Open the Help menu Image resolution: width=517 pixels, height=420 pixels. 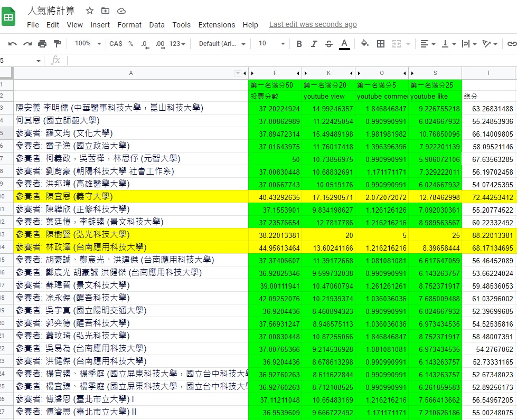[x=250, y=25]
